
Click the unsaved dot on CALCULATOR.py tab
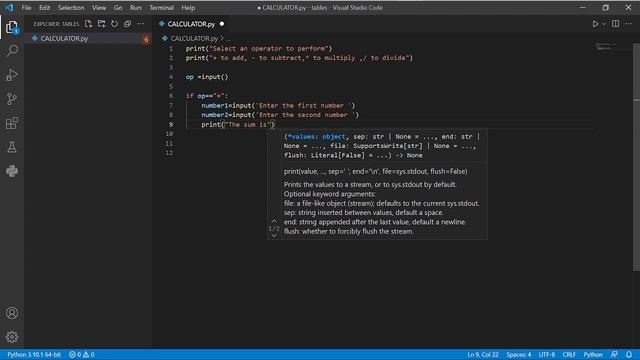222,24
